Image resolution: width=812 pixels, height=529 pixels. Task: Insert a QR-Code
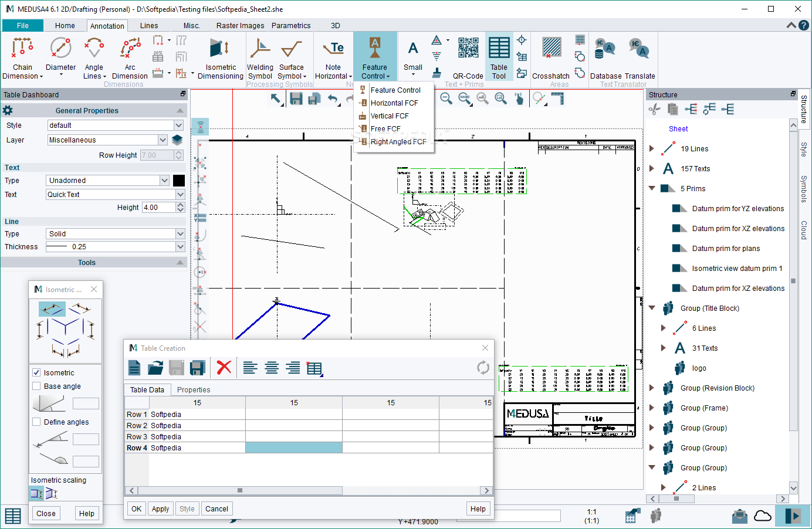[468, 57]
